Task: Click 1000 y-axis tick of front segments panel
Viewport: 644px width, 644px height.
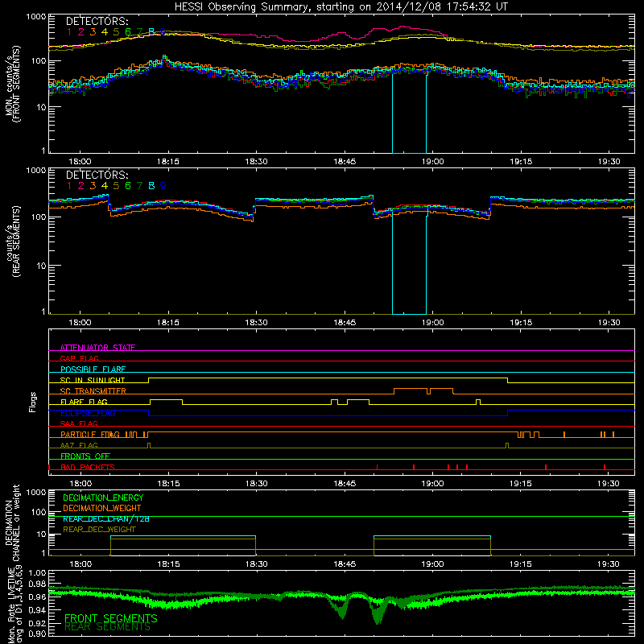Action: coord(35,17)
